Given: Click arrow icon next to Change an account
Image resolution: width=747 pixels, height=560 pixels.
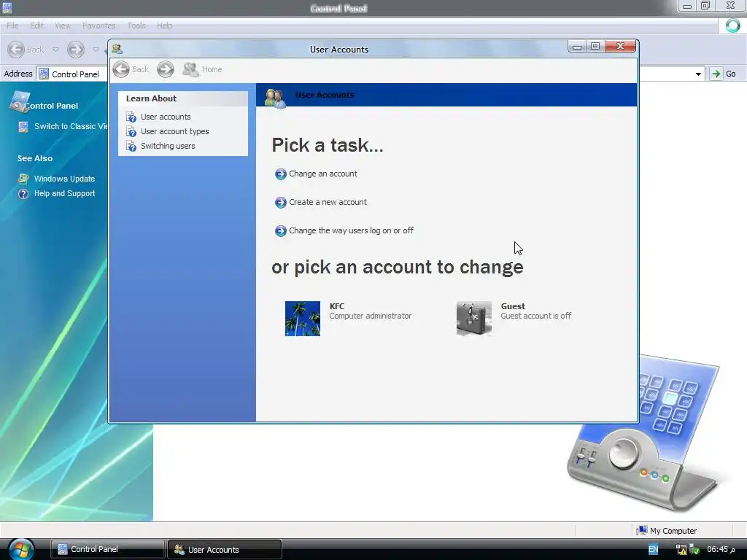Looking at the screenshot, I should click(x=281, y=174).
